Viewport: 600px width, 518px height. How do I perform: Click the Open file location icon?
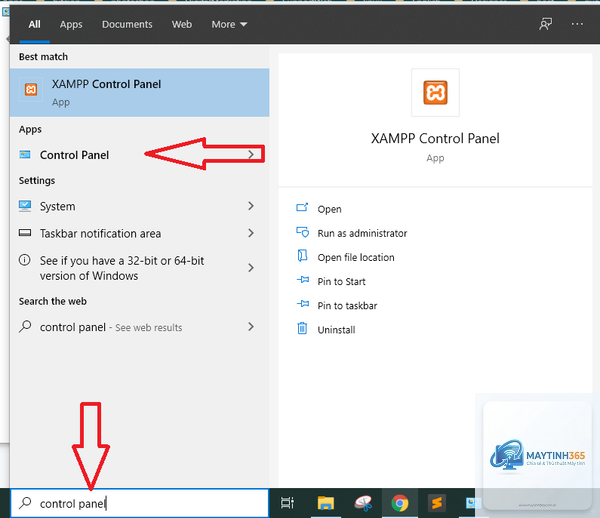pyautogui.click(x=302, y=256)
